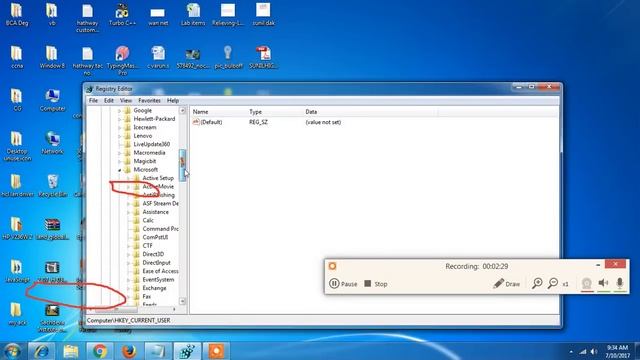640x360 pixels.
Task: Open the Favorites menu
Action: coord(149,100)
